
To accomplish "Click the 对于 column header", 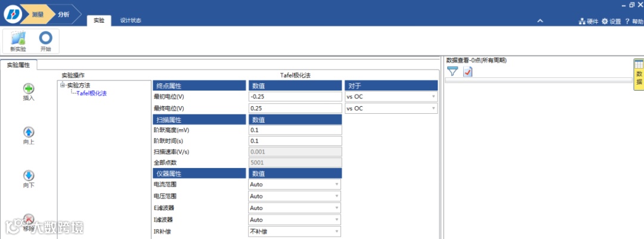I will click(391, 86).
